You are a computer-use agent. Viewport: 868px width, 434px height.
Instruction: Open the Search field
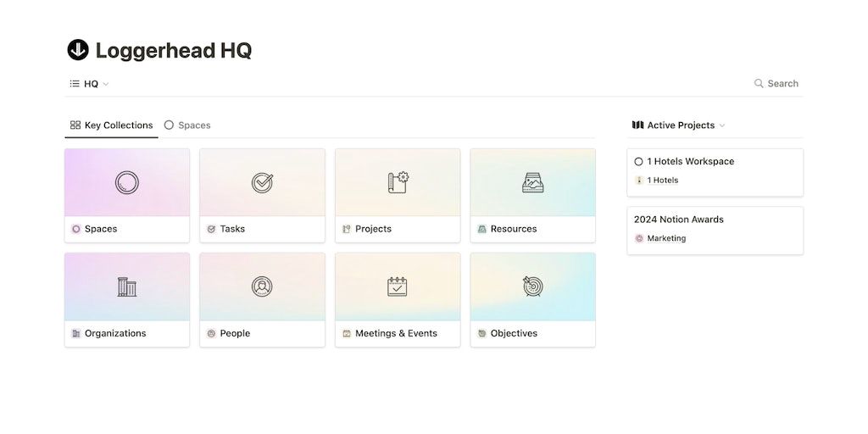[x=776, y=84]
